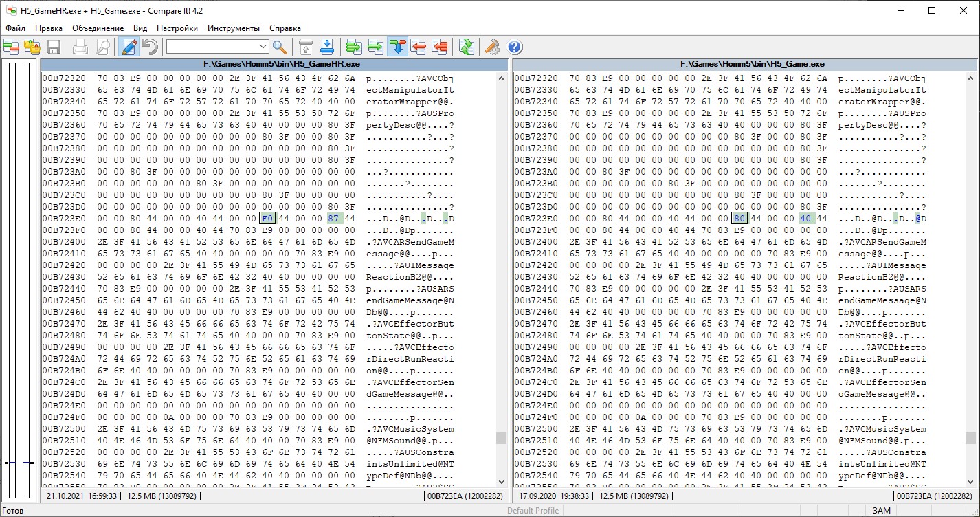Screen dimensions: 980x517
Task: Click the first red left-arrow copy icon
Action: click(419, 47)
